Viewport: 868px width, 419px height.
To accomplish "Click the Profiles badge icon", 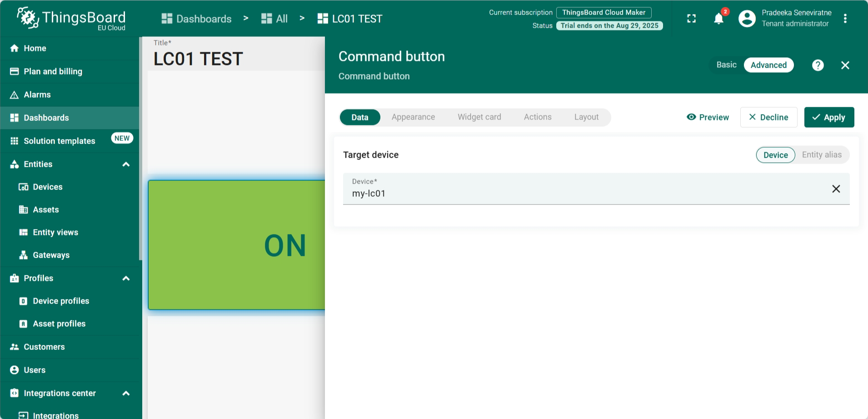I will pyautogui.click(x=15, y=278).
